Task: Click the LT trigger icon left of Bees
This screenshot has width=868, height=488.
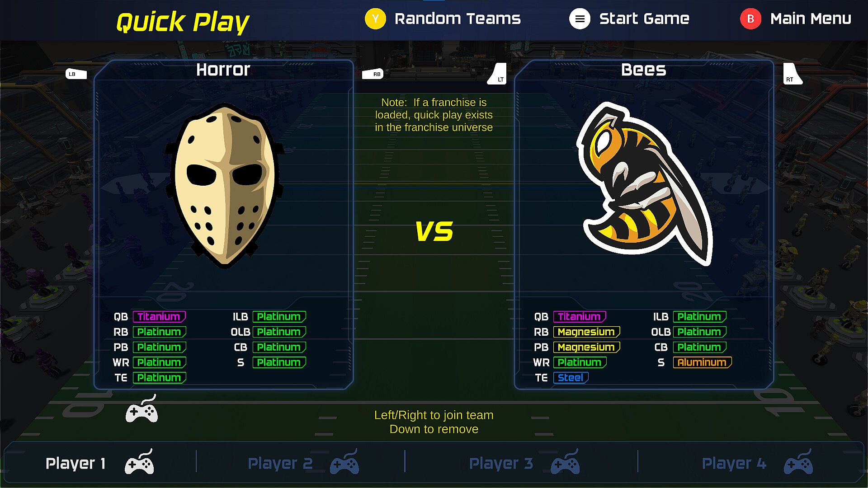Action: tap(497, 74)
